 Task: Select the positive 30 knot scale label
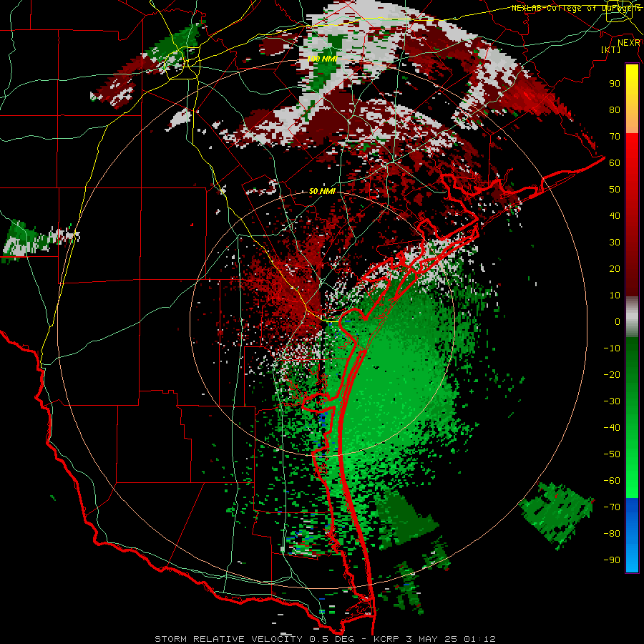click(x=615, y=243)
